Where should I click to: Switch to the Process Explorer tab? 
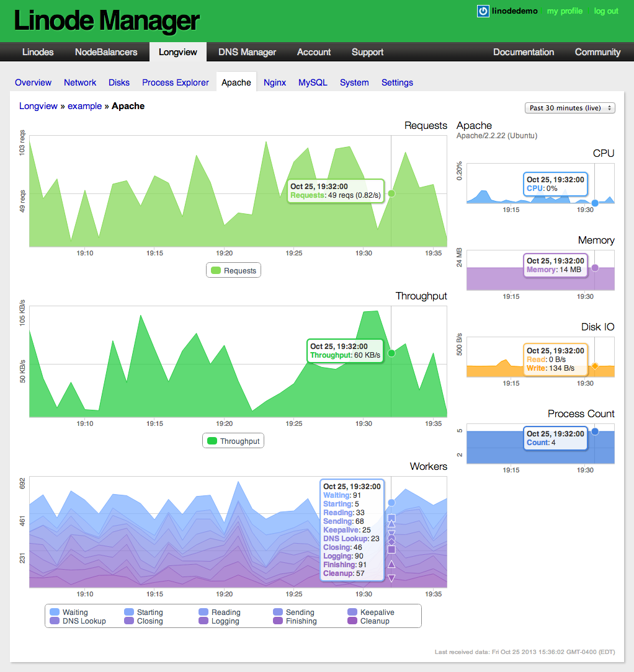tap(176, 82)
